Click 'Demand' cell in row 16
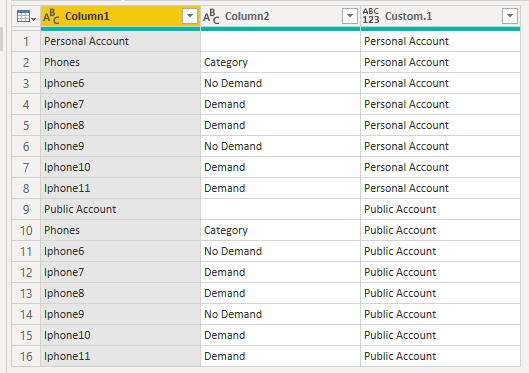 (280, 356)
